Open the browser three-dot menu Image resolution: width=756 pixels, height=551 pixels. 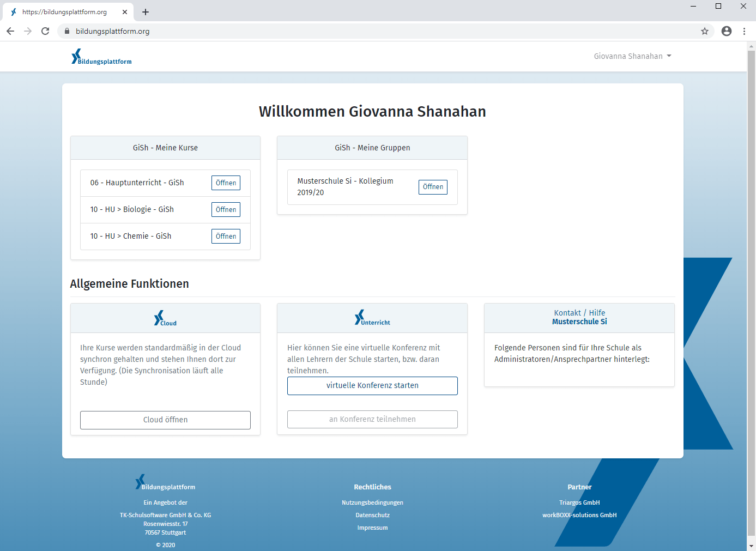point(745,31)
